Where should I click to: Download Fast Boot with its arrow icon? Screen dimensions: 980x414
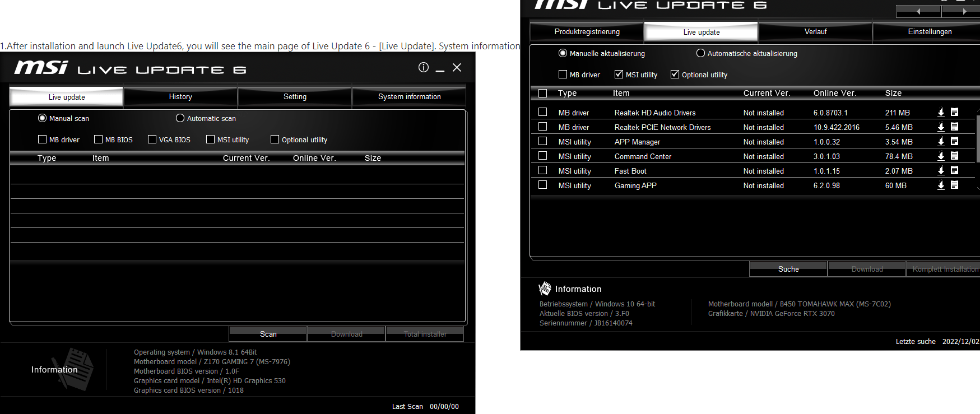[941, 170]
